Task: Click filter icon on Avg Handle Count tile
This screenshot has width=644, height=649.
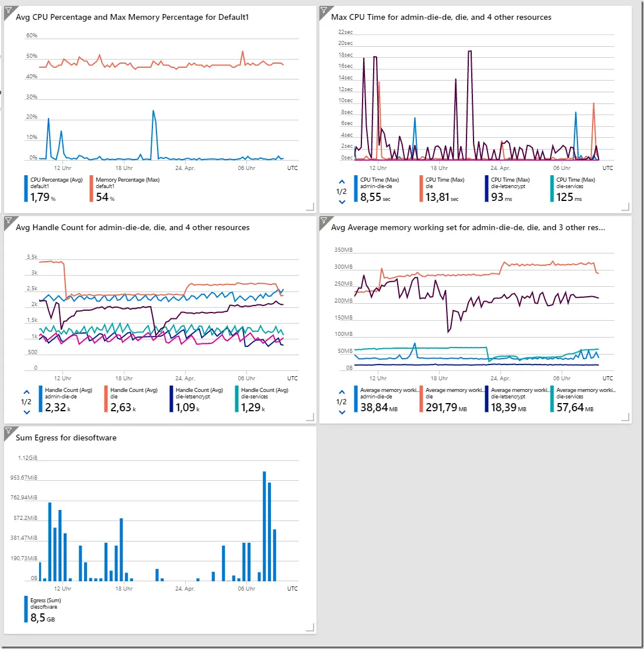Action: coord(8,221)
